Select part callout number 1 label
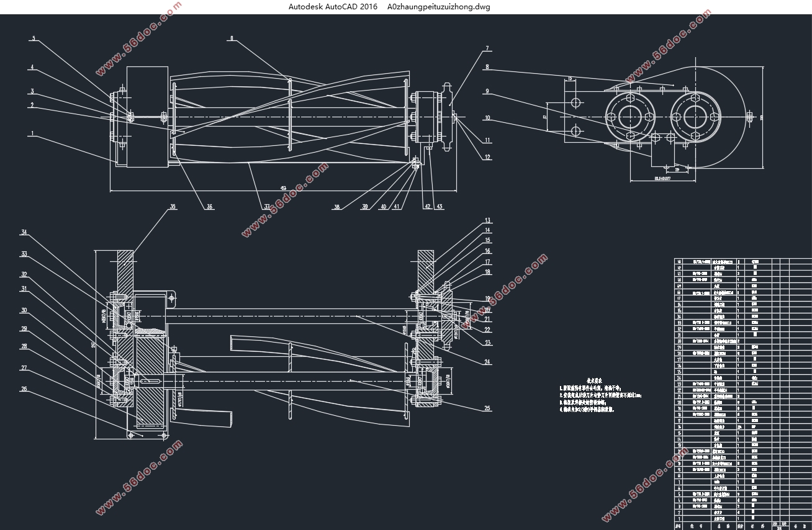Image resolution: width=812 pixels, height=530 pixels. (32, 133)
